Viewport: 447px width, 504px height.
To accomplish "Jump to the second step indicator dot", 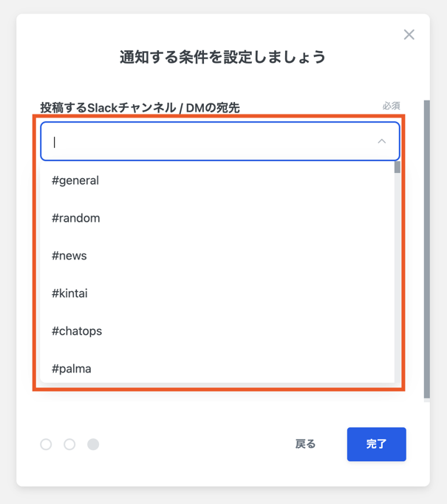I will [69, 444].
